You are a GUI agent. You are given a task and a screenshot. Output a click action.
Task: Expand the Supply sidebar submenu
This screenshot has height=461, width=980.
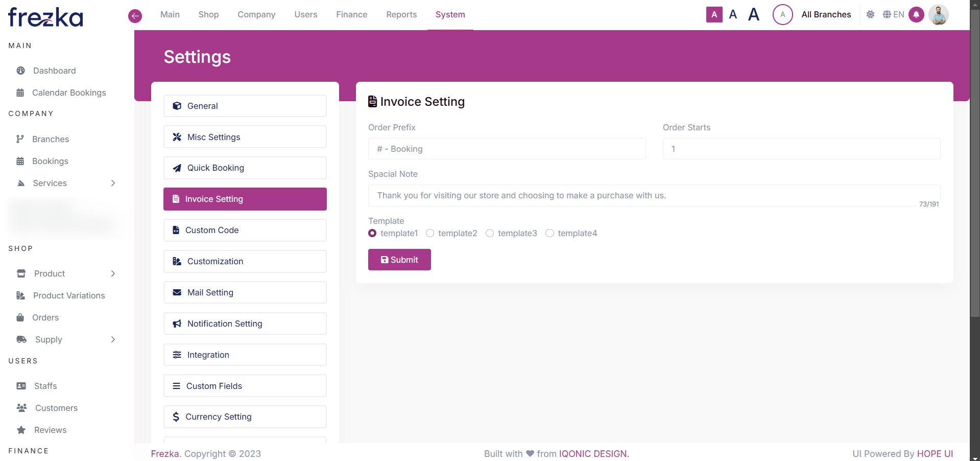pyautogui.click(x=113, y=339)
